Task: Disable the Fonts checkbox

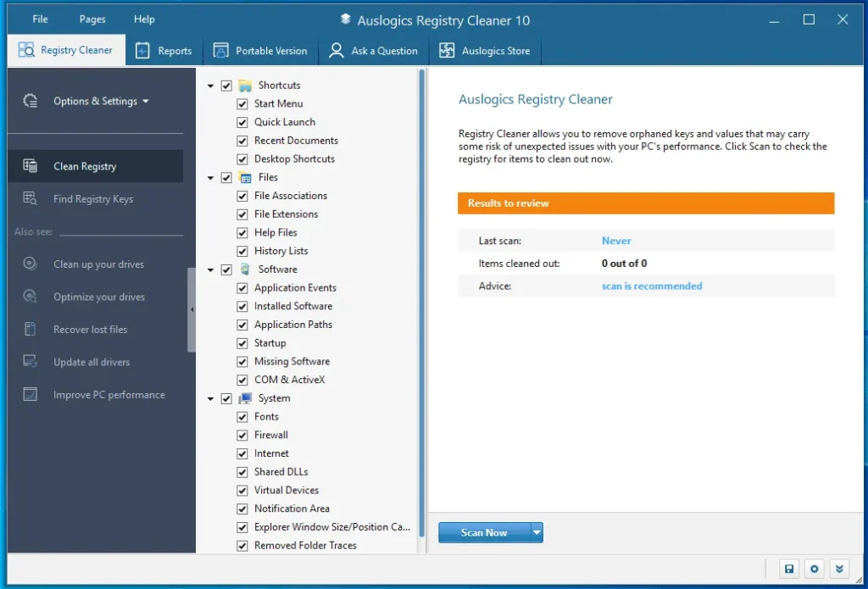Action: pos(242,416)
